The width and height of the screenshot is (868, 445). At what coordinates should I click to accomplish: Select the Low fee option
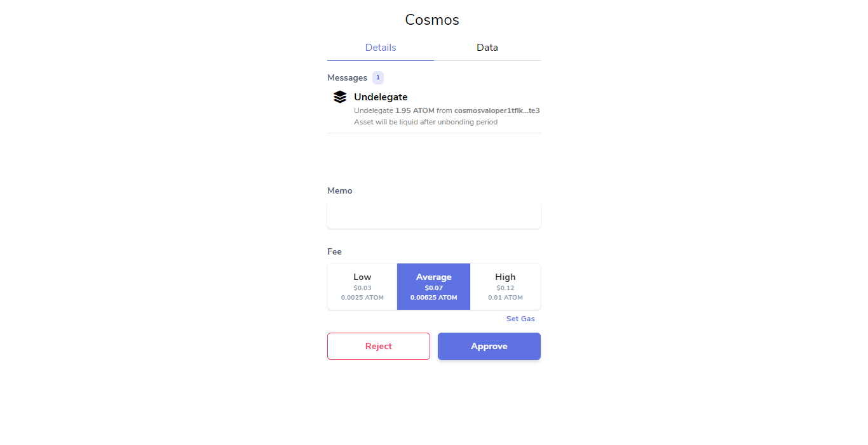[362, 287]
